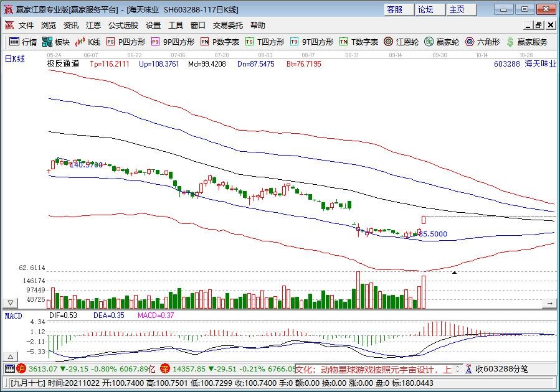Screen dimensions: 560x392
Task: Click the Dn=87.5475 value
Action: pos(256,64)
